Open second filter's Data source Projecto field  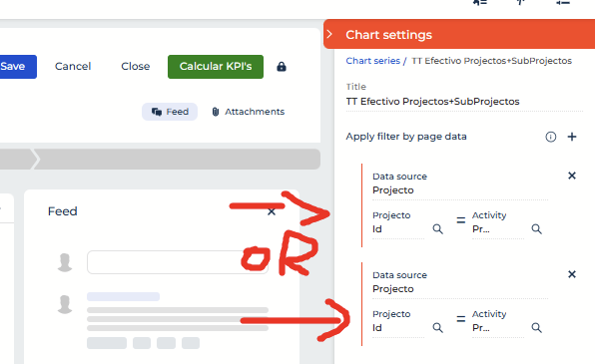460,289
